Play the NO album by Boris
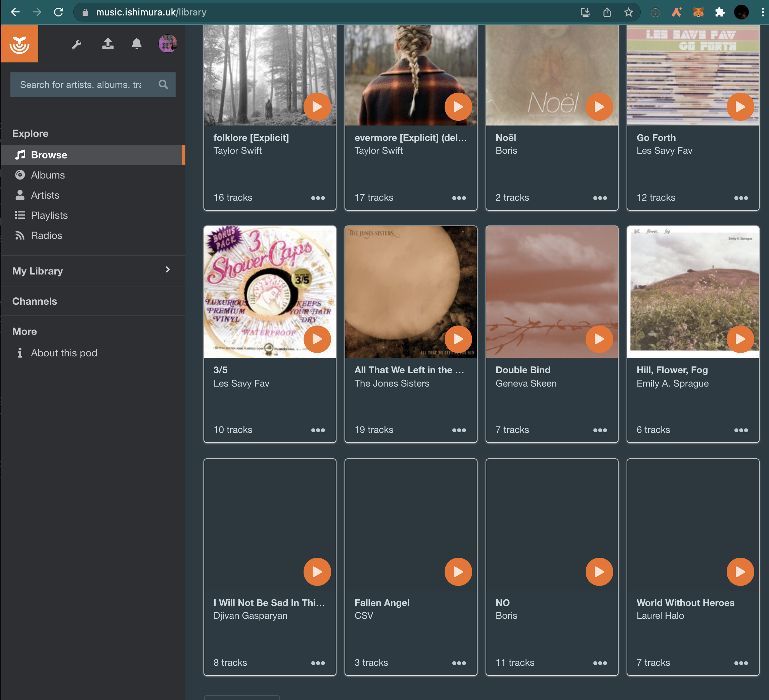 pos(599,571)
